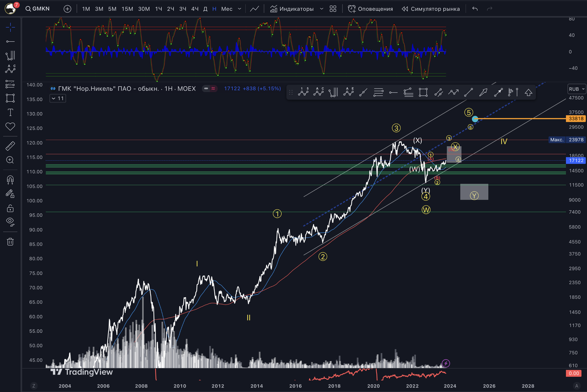Select trend line tool in floating toolbar
The width and height of the screenshot is (587, 392).
click(x=468, y=91)
